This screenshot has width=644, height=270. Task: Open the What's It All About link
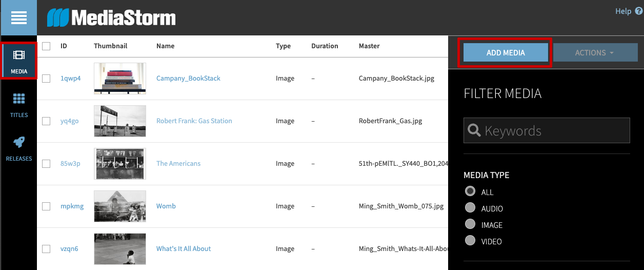[x=184, y=249]
